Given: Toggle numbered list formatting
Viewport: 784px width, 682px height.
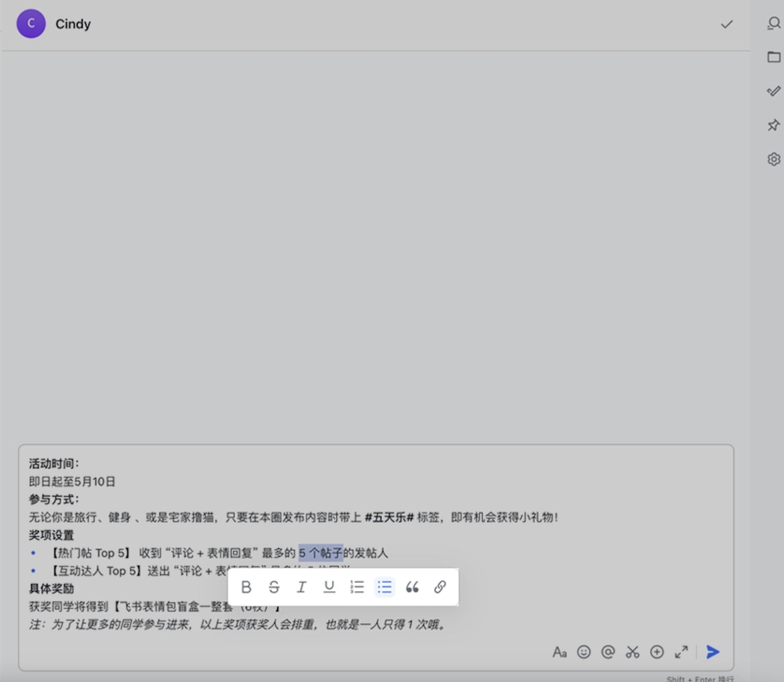Looking at the screenshot, I should coord(357,587).
